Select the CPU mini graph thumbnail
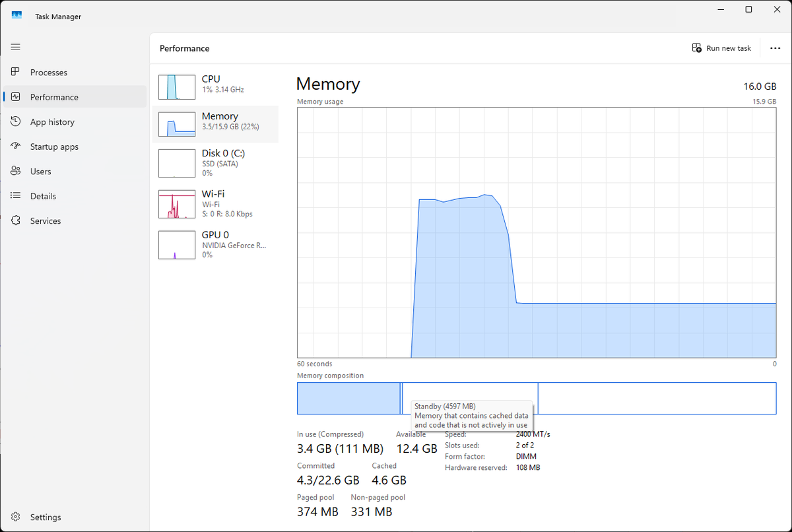The width and height of the screenshot is (792, 532). 177,87
